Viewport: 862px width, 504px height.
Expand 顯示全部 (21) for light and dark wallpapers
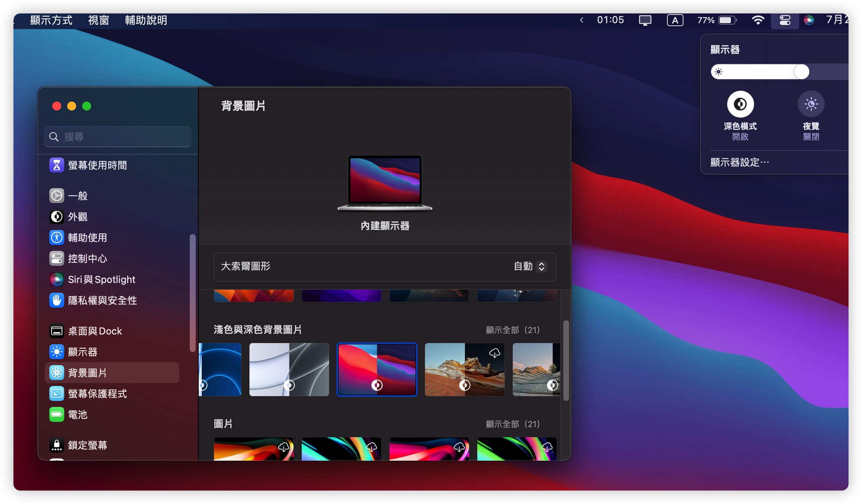[x=512, y=330]
